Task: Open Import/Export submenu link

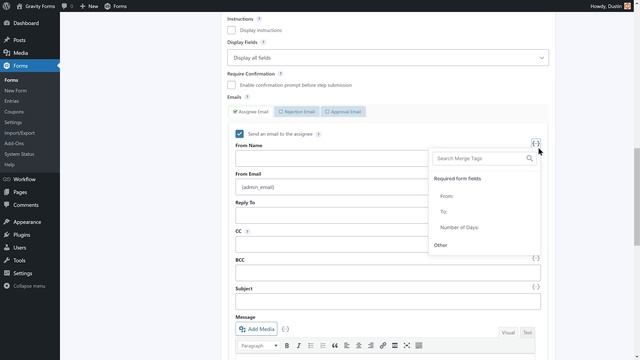Action: coord(20,133)
